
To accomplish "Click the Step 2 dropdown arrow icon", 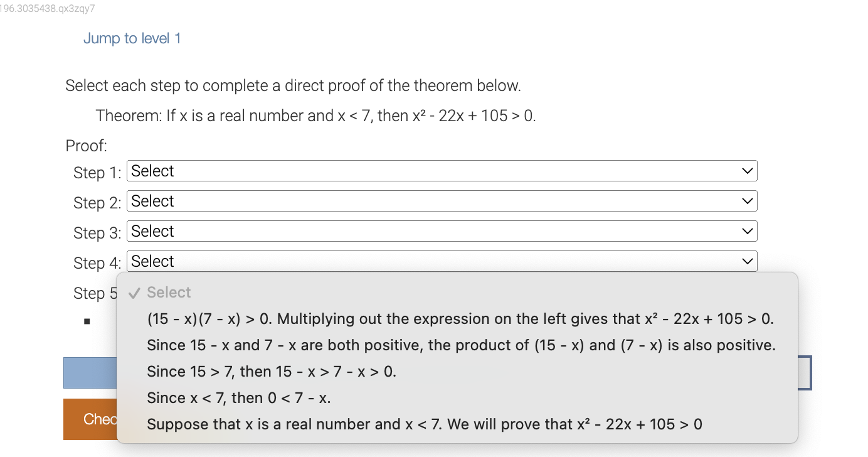I will [746, 200].
